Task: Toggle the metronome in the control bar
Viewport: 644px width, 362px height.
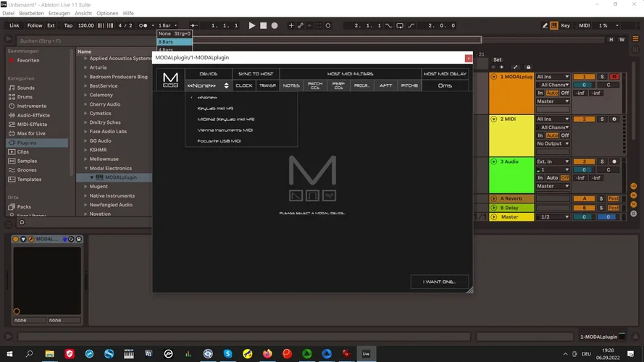Action: [144, 25]
